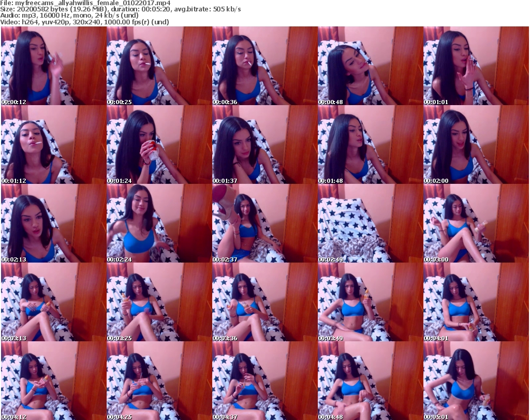This screenshot has height=420, width=530.
Task: Select the frame stamped 00:00:48
Action: (370, 66)
